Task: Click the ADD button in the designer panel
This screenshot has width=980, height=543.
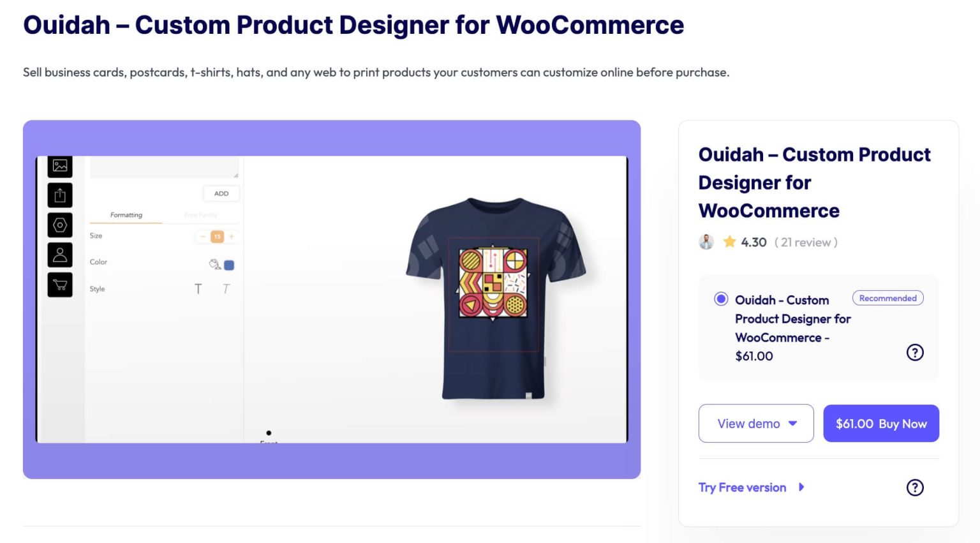Action: 221,193
